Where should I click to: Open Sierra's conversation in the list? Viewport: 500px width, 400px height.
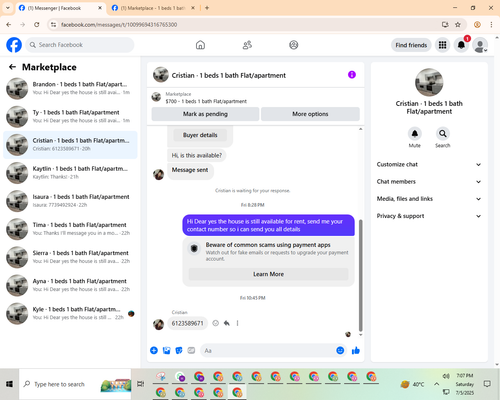(70, 257)
